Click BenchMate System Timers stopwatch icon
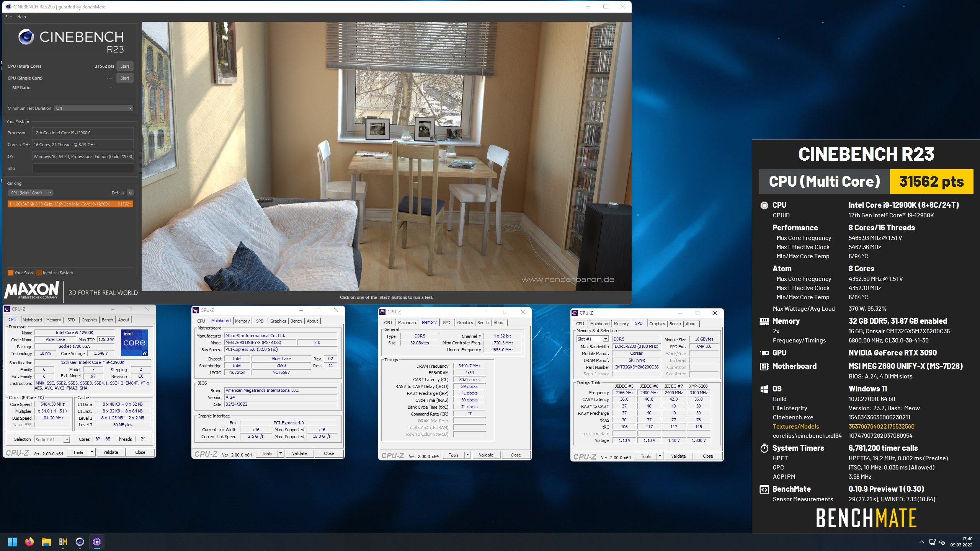This screenshot has height=551, width=980. [x=764, y=448]
